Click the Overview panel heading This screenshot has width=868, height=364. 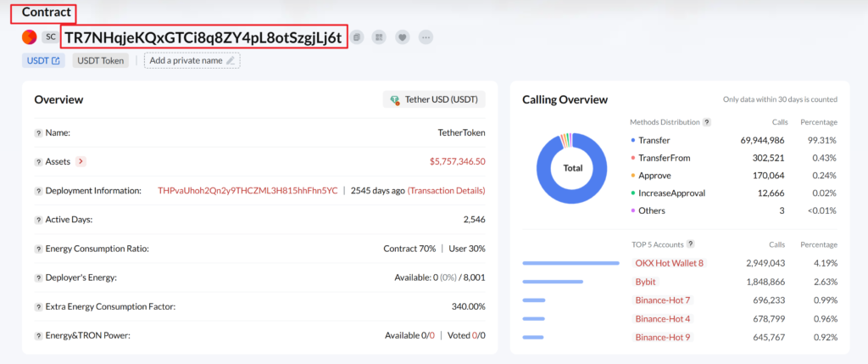[58, 100]
